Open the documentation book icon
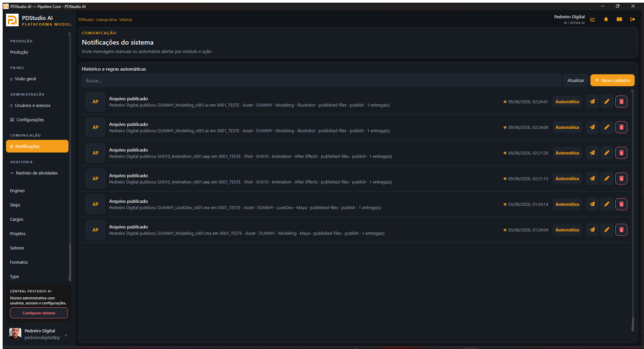The height and width of the screenshot is (349, 644). 619,19
